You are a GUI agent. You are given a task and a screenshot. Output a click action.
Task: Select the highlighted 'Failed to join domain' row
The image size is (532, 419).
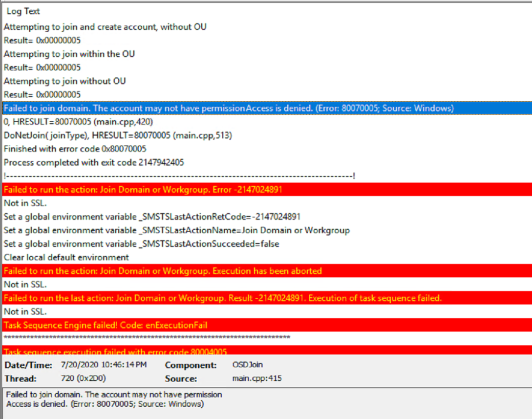point(228,108)
